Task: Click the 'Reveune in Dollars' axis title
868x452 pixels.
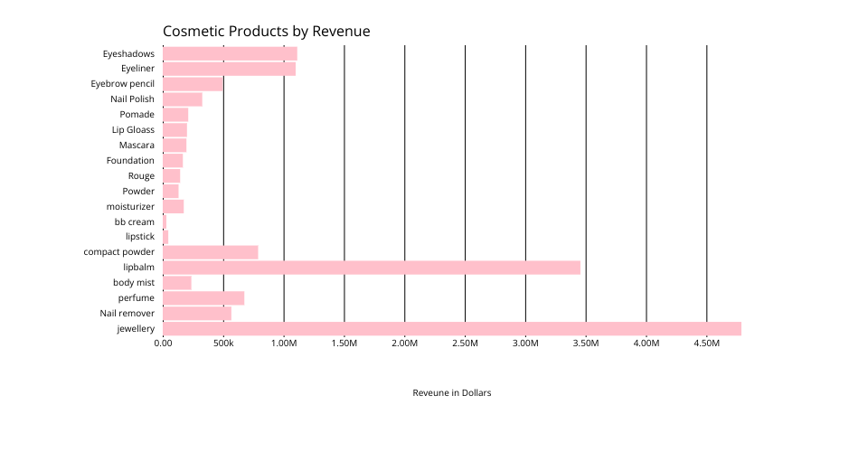Action: coord(451,393)
